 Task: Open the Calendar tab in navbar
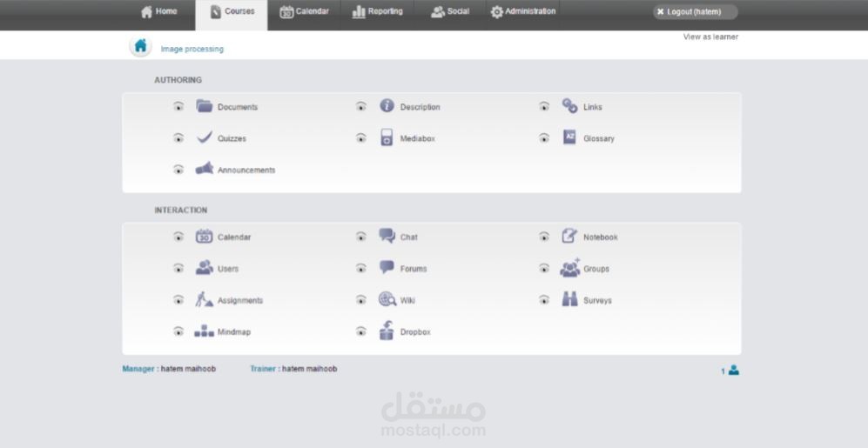[304, 11]
